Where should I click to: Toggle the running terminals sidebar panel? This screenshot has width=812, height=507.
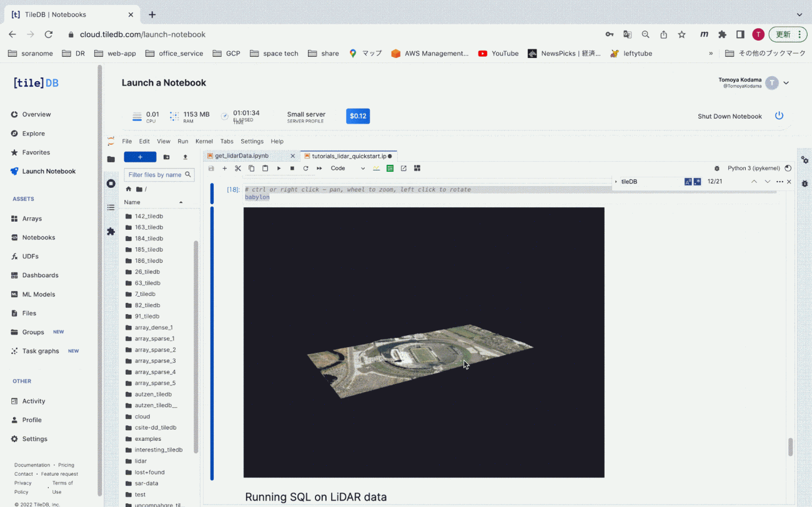111,183
